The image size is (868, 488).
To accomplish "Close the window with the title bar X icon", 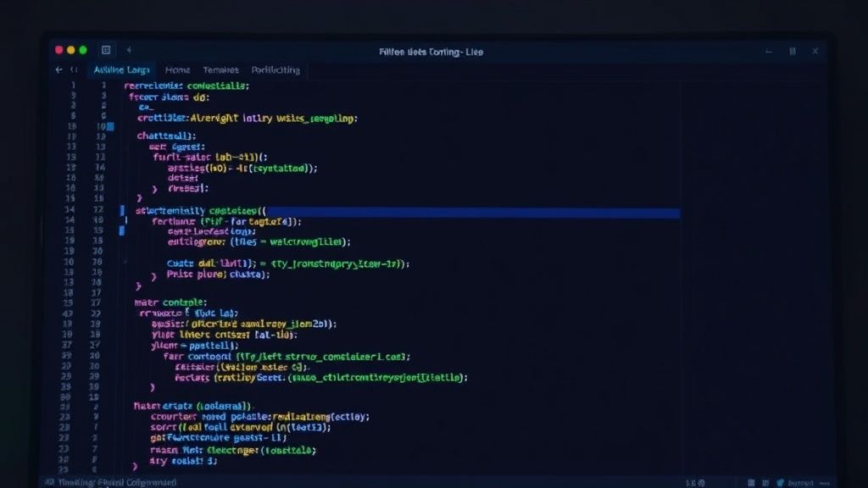I will [x=815, y=51].
